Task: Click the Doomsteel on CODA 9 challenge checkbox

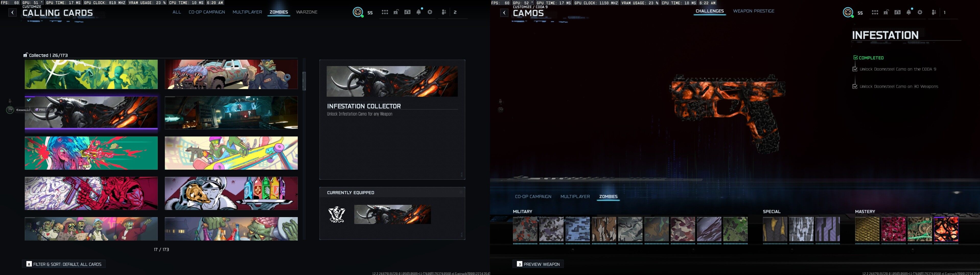Action: coord(855,69)
